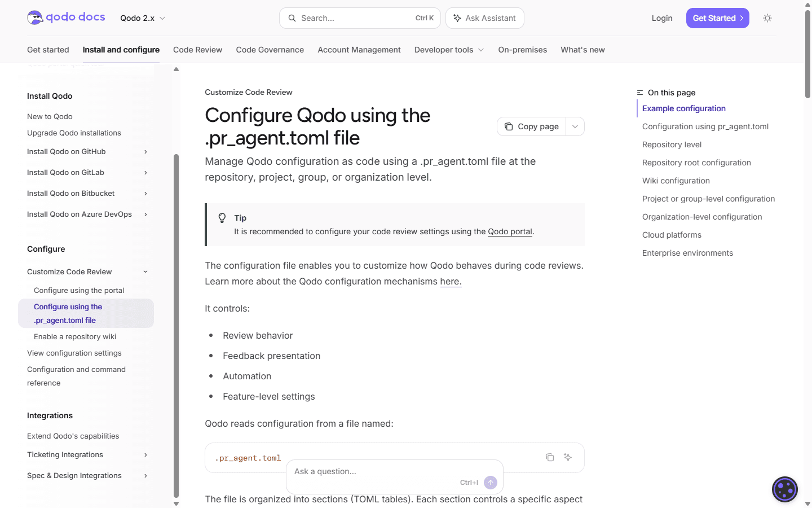Click the On this page list icon
The width and height of the screenshot is (812, 508).
click(640, 93)
